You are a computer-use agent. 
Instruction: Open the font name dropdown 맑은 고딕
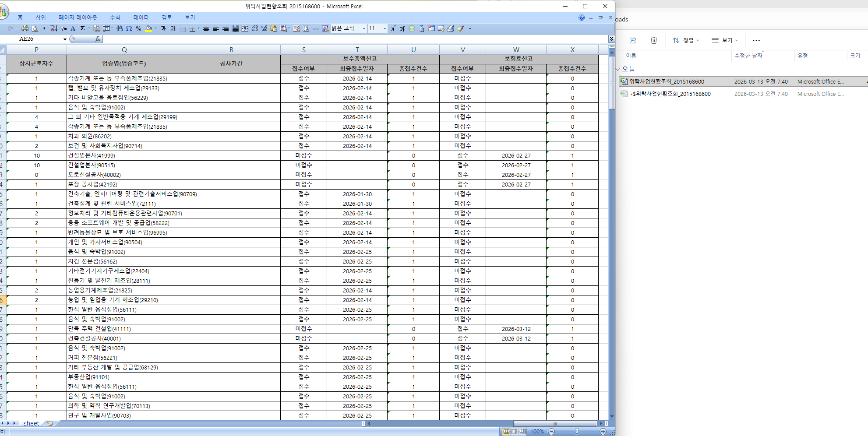(x=364, y=28)
